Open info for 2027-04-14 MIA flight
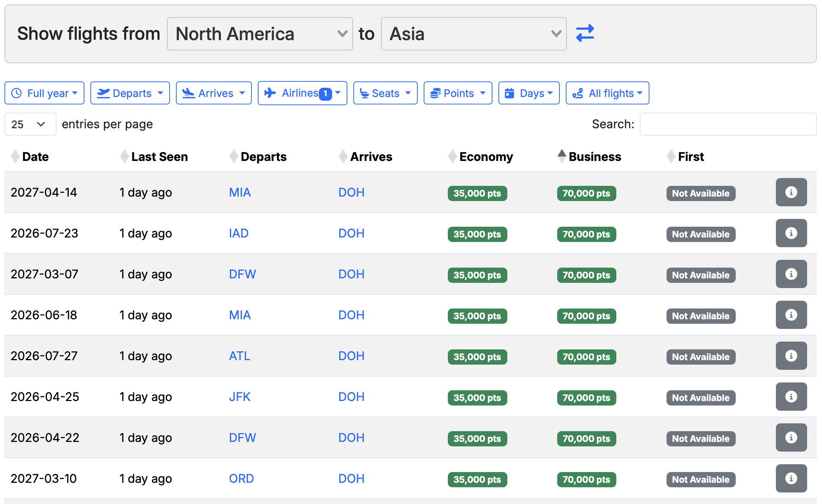 pos(791,192)
